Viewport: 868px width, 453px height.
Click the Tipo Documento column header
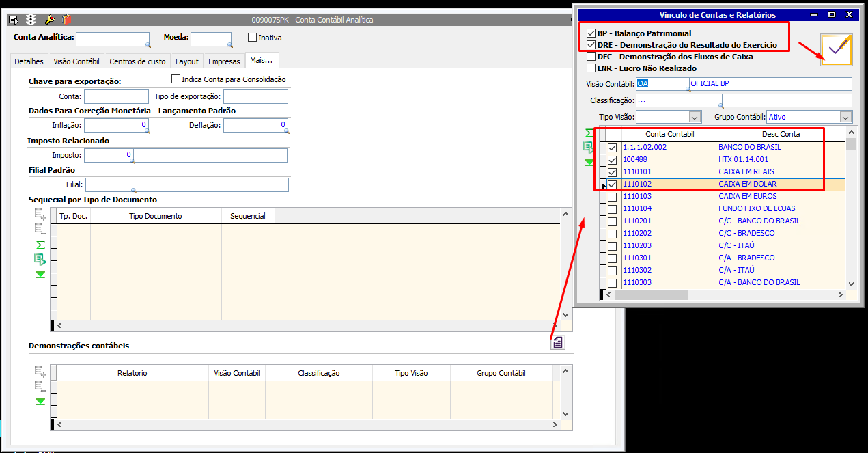[x=156, y=216]
